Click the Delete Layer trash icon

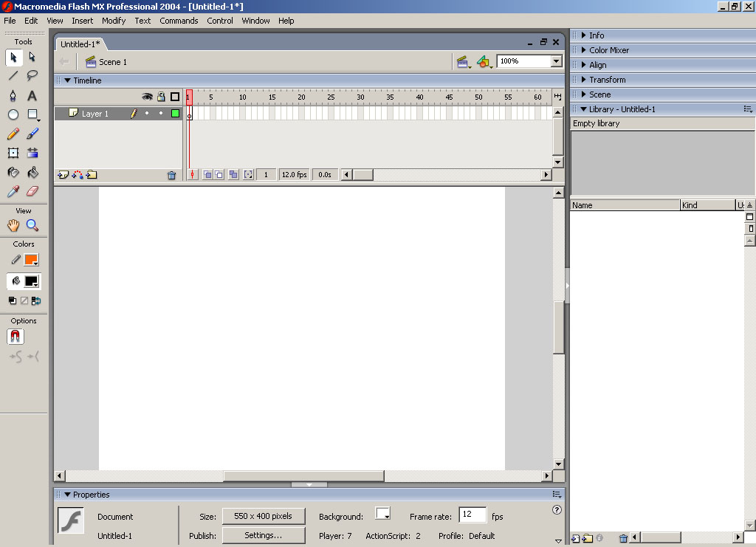171,175
